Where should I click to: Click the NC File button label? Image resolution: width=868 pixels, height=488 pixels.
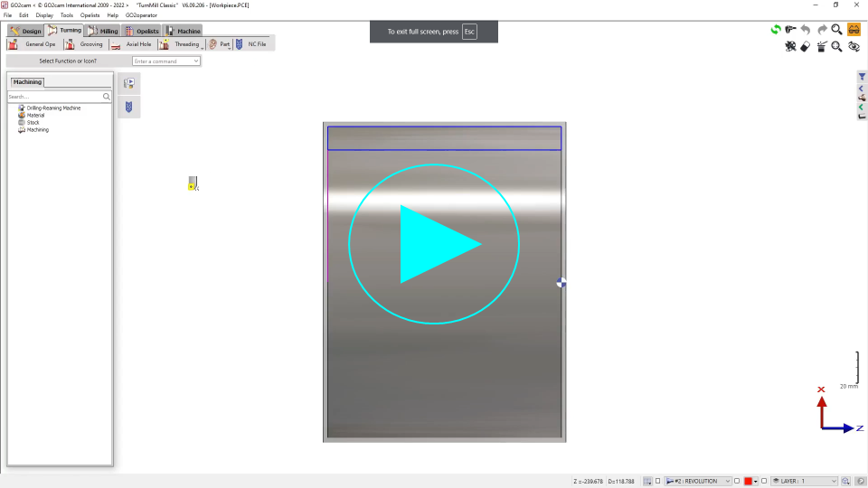click(257, 44)
